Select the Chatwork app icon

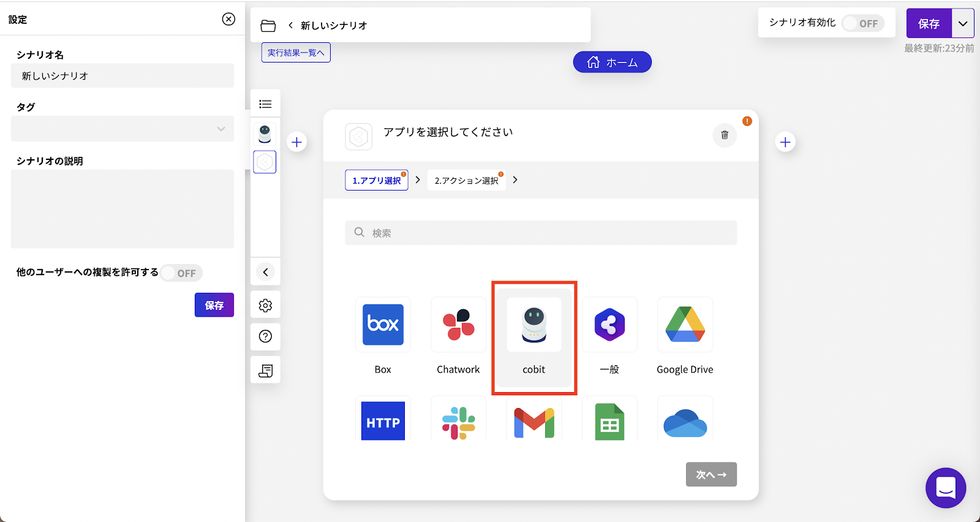(458, 325)
